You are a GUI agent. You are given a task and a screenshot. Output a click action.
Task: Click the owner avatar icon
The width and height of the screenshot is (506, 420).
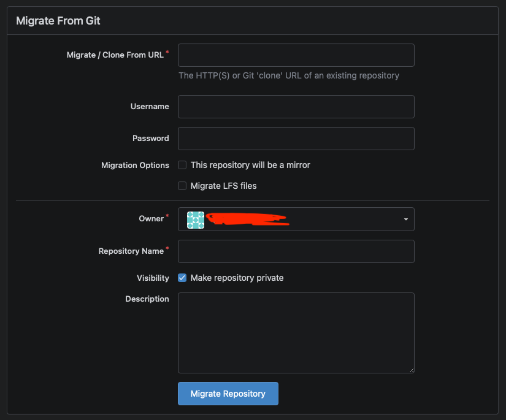tap(196, 220)
